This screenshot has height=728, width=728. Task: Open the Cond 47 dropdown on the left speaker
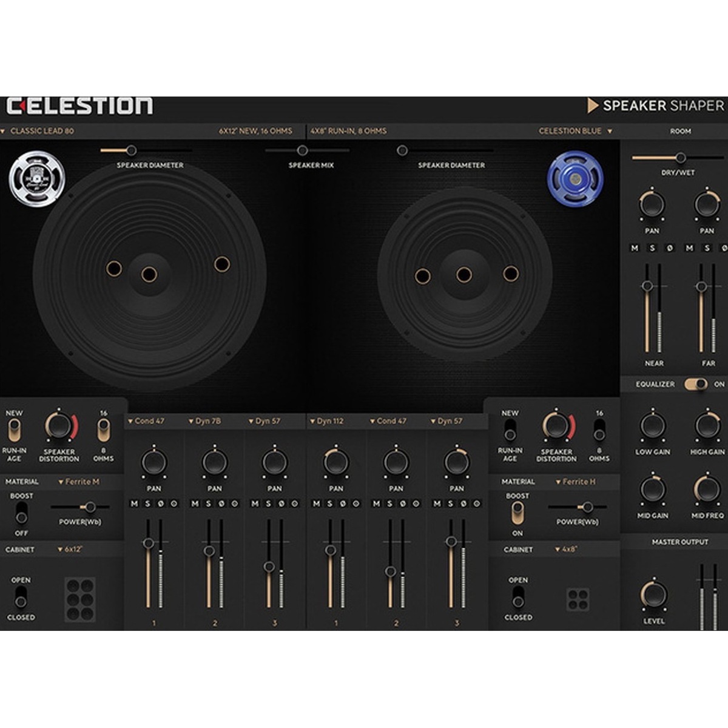click(x=146, y=420)
